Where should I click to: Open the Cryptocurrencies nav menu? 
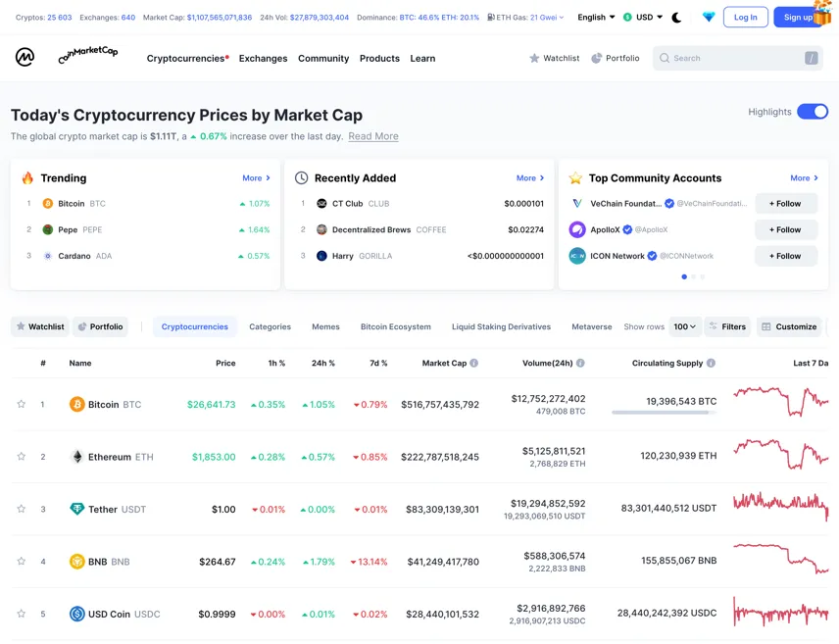pos(187,59)
